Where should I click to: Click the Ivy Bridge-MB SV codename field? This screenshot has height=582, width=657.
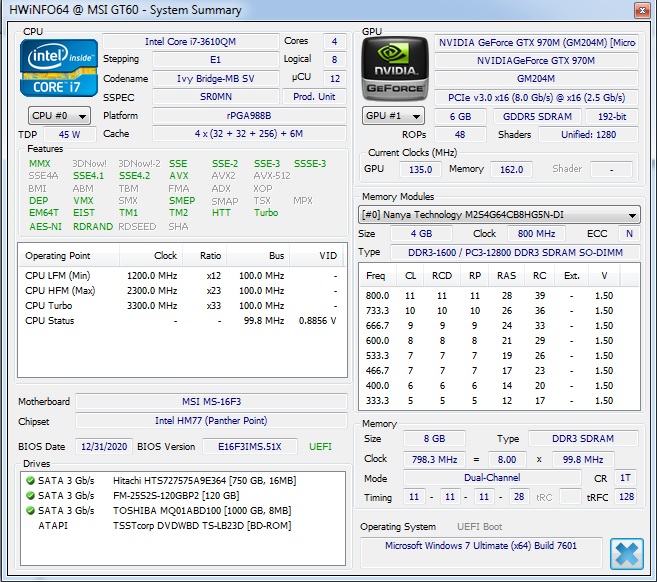216,78
